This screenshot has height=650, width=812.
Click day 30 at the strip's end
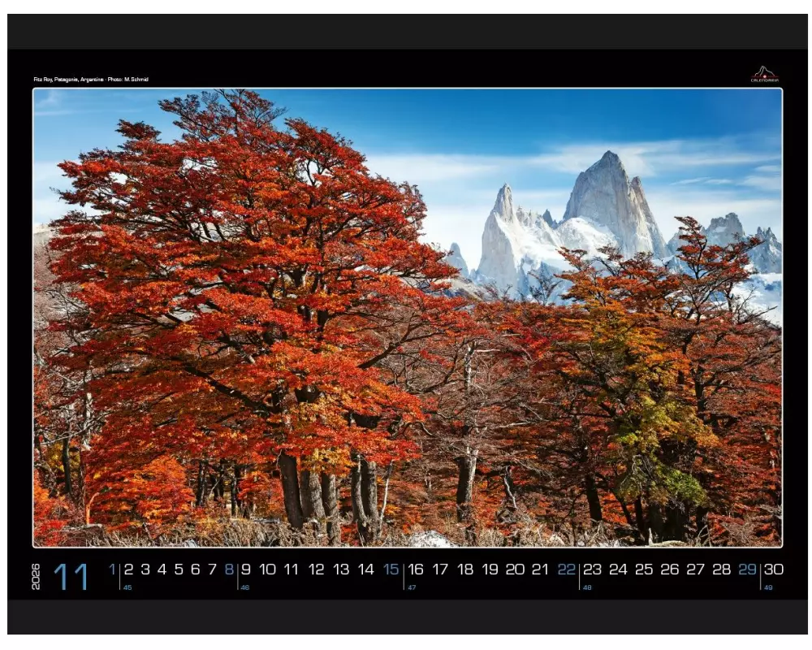[x=773, y=570]
